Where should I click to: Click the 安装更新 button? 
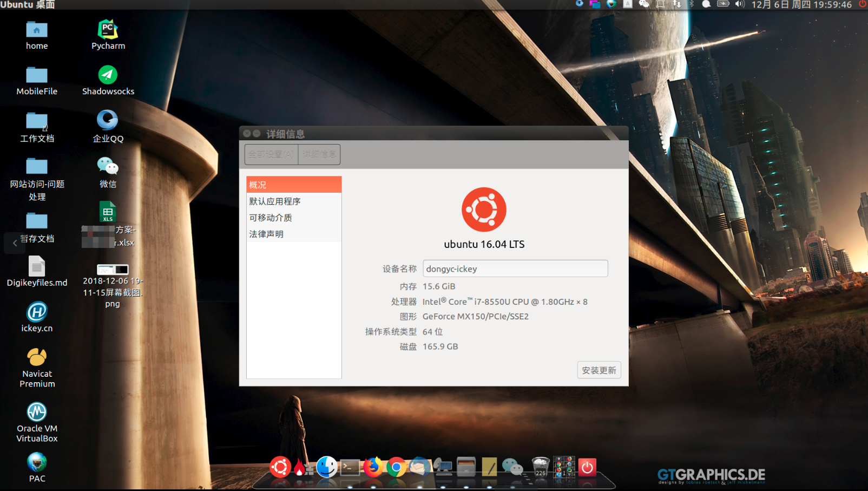tap(599, 370)
